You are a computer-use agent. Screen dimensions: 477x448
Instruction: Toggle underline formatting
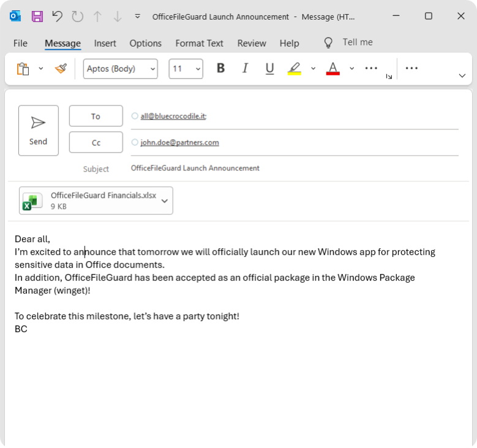coord(269,69)
